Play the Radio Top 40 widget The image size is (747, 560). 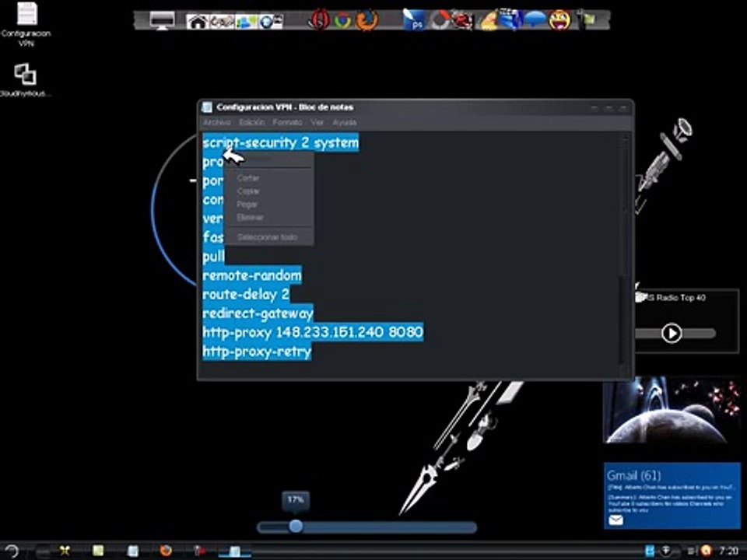[x=672, y=333]
